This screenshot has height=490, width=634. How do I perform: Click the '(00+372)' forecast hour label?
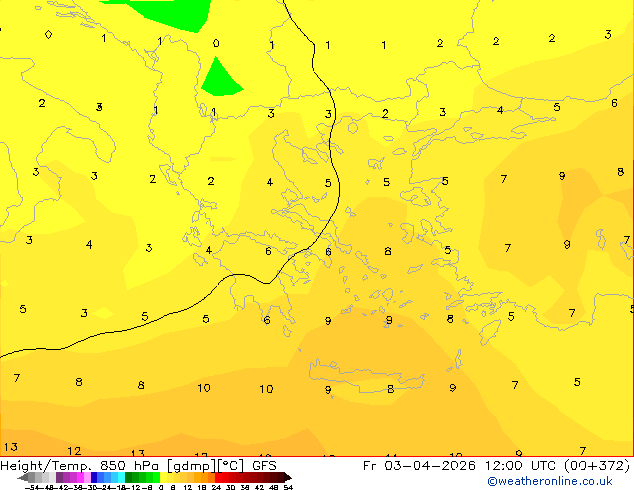click(596, 466)
